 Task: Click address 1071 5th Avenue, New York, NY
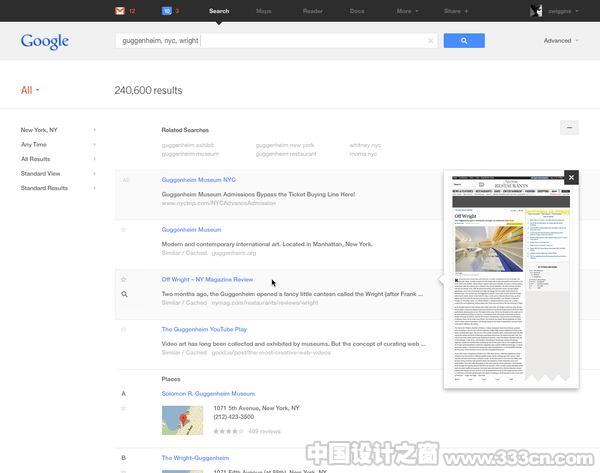click(x=256, y=408)
